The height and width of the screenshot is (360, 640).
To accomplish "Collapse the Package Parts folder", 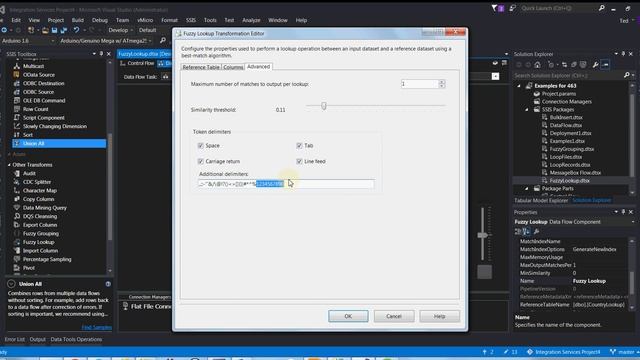I will click(x=527, y=189).
